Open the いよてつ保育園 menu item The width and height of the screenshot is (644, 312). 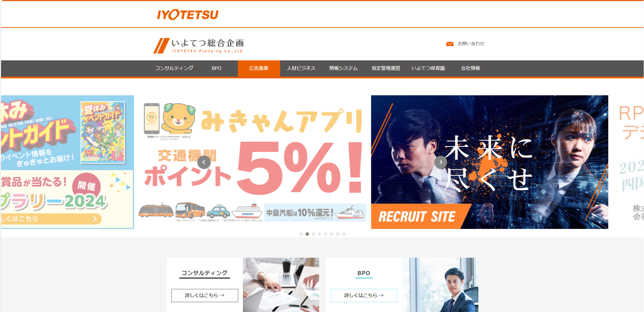point(428,68)
